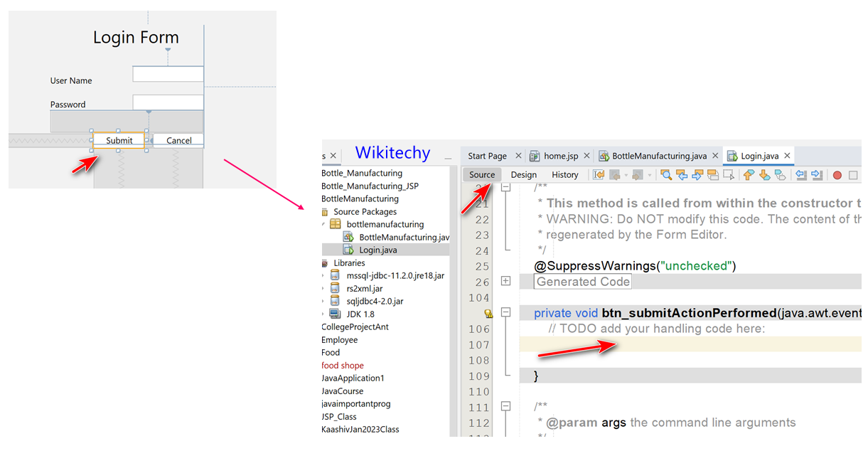Start macro recording with red circle icon
Viewport: 868px width, 451px height.
tap(836, 174)
